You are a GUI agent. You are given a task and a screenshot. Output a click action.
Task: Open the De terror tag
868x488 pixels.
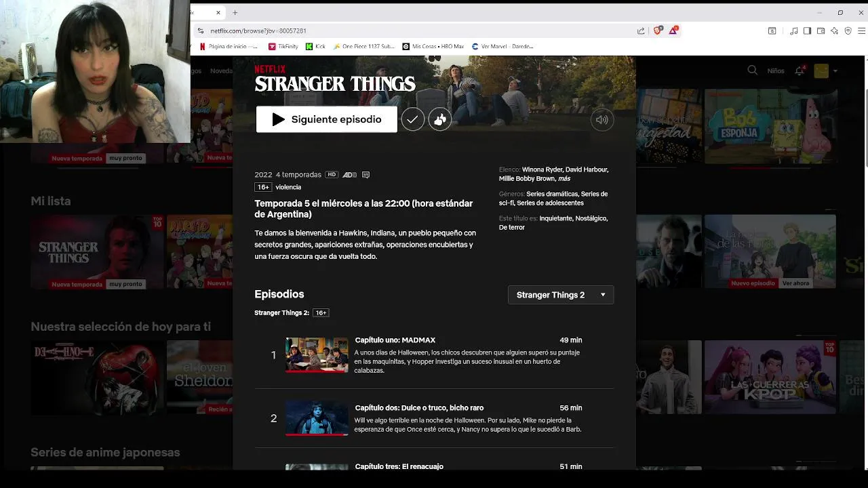[x=512, y=228]
